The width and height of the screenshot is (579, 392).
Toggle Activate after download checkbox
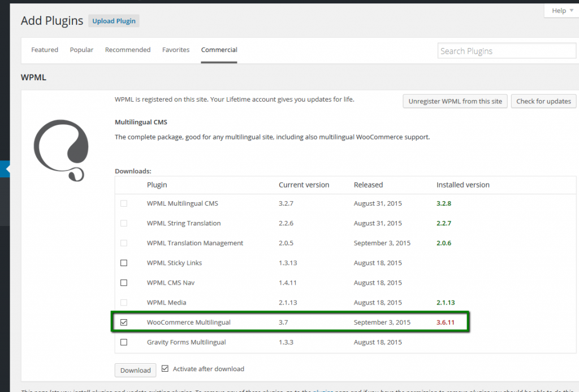tap(165, 368)
